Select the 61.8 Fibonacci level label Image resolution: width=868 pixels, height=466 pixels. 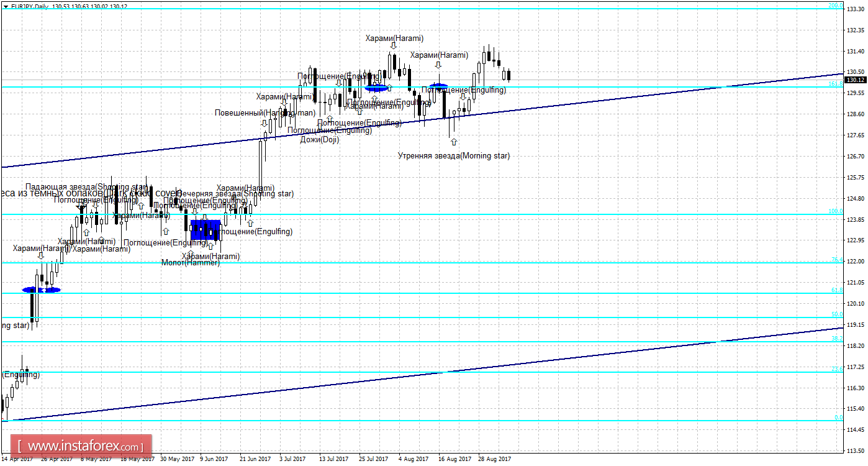point(837,290)
